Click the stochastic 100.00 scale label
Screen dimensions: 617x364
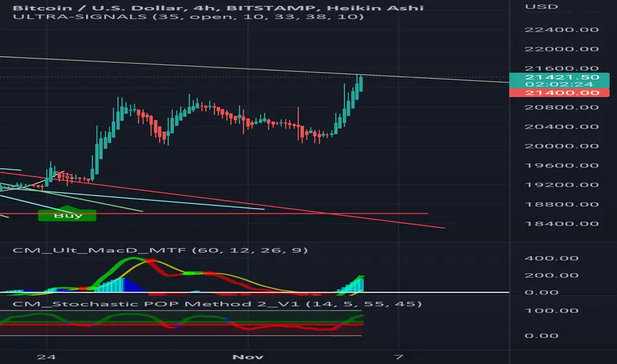tap(551, 311)
